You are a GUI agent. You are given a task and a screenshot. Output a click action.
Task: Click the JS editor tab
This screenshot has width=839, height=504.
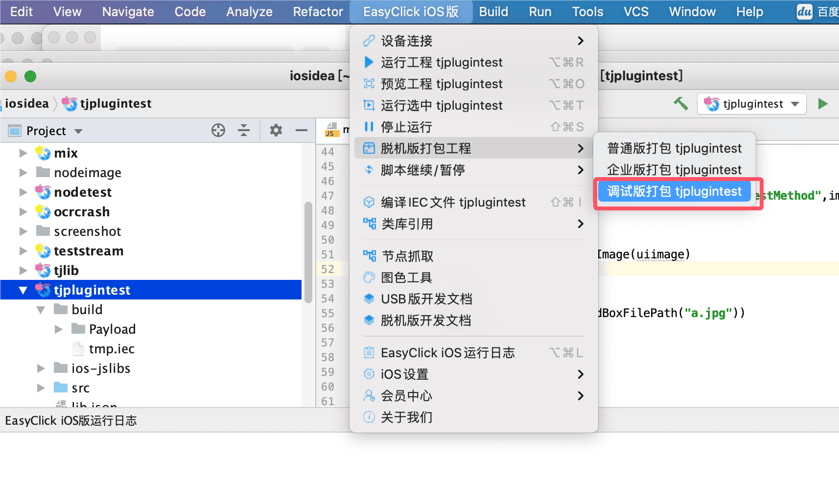337,130
